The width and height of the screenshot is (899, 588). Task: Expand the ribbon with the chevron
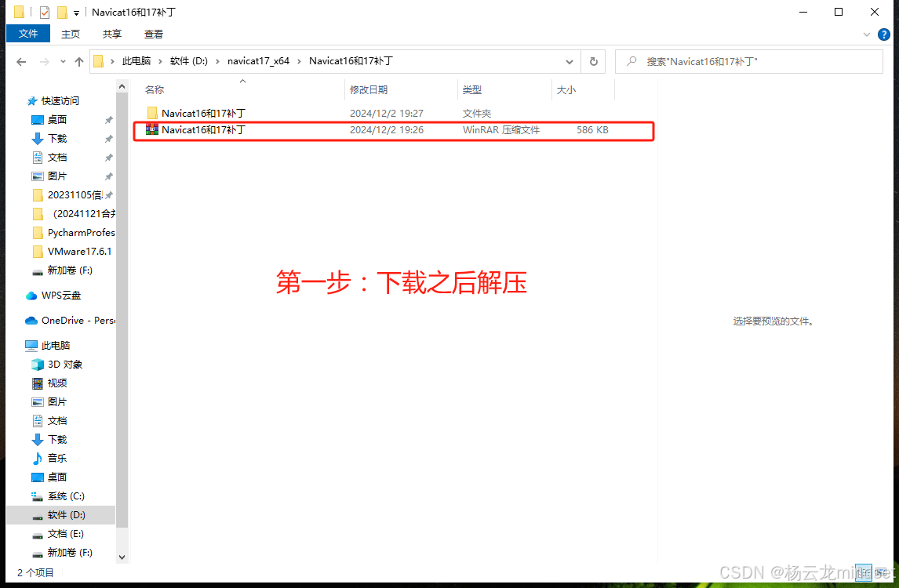pyautogui.click(x=866, y=34)
